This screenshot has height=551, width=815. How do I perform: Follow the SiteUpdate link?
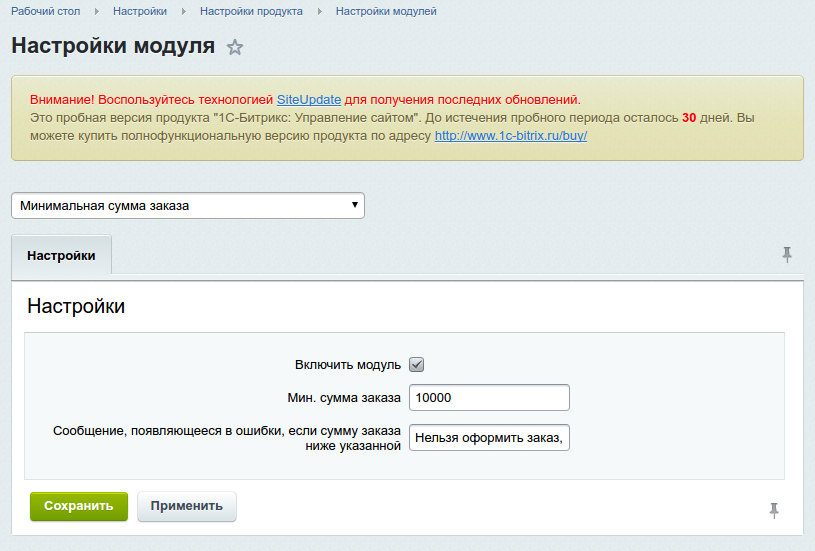[x=309, y=100]
